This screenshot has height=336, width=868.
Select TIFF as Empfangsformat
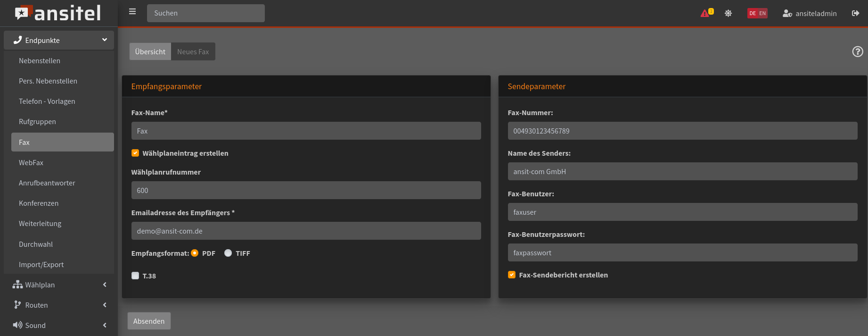(228, 253)
